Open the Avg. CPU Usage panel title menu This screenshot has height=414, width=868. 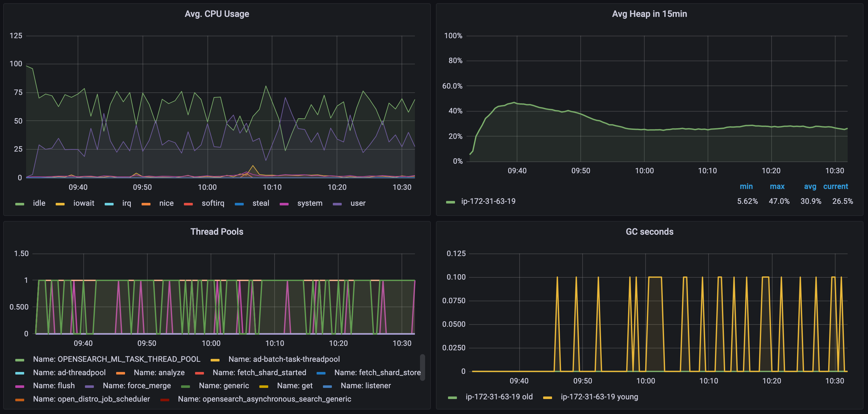(x=217, y=14)
